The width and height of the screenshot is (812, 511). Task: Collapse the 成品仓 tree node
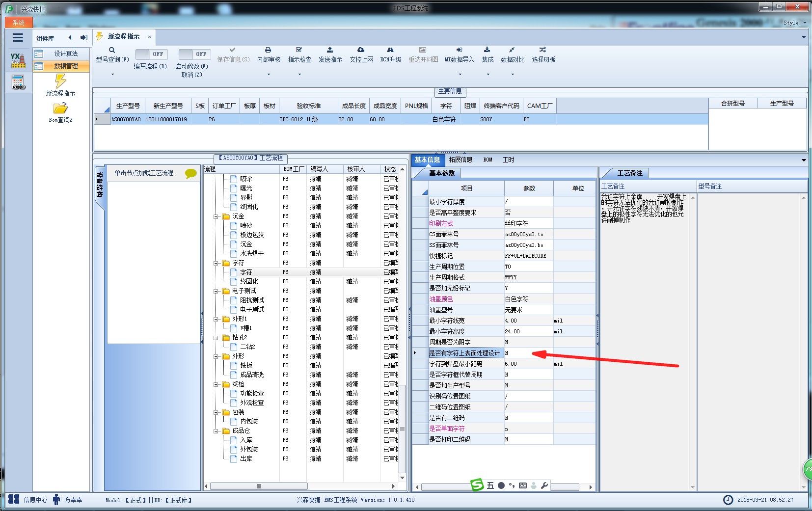[x=217, y=431]
